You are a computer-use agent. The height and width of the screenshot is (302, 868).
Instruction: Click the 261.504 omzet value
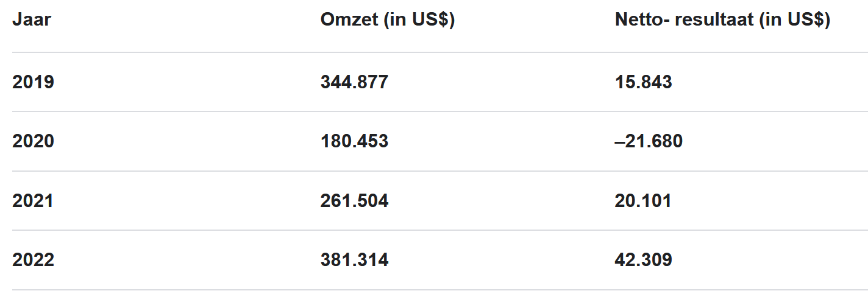[x=354, y=201]
